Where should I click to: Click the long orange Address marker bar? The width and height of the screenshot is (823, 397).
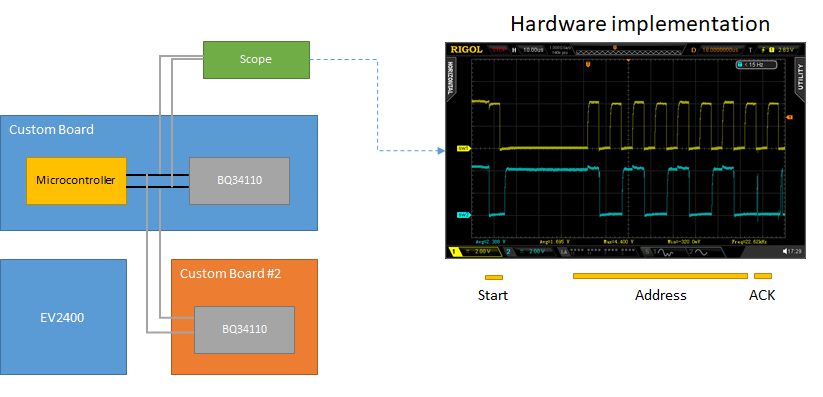click(660, 276)
